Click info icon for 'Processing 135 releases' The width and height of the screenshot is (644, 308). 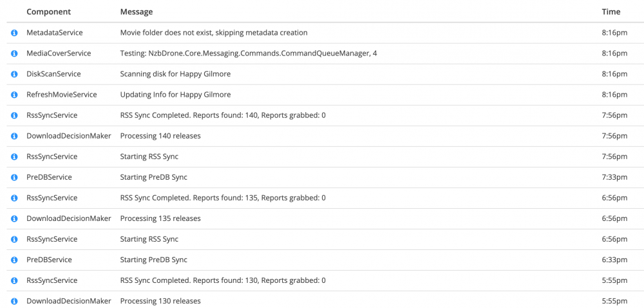(x=14, y=218)
